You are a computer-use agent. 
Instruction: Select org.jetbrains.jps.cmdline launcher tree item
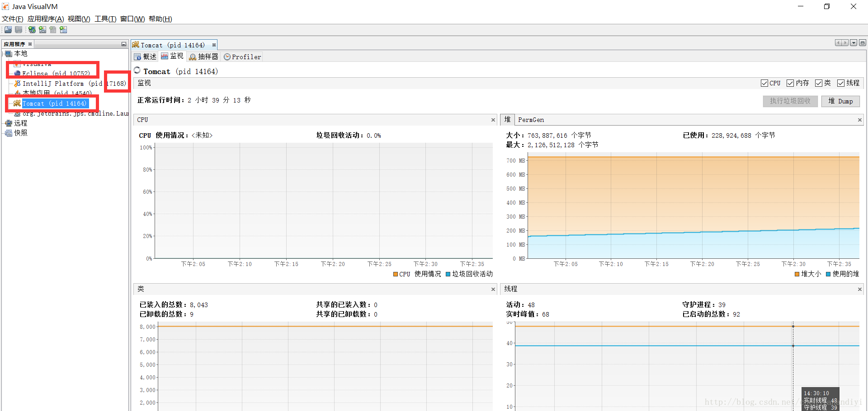click(x=75, y=114)
